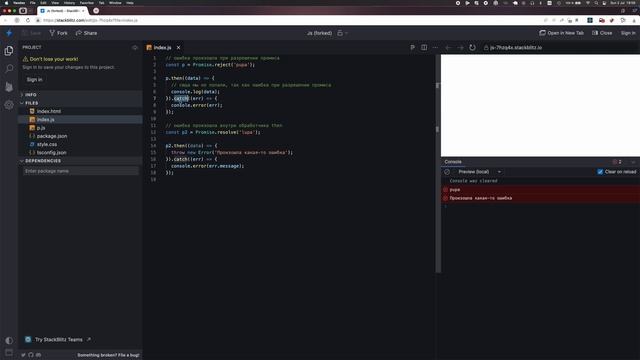Click the Project panel settings icon

point(135,48)
